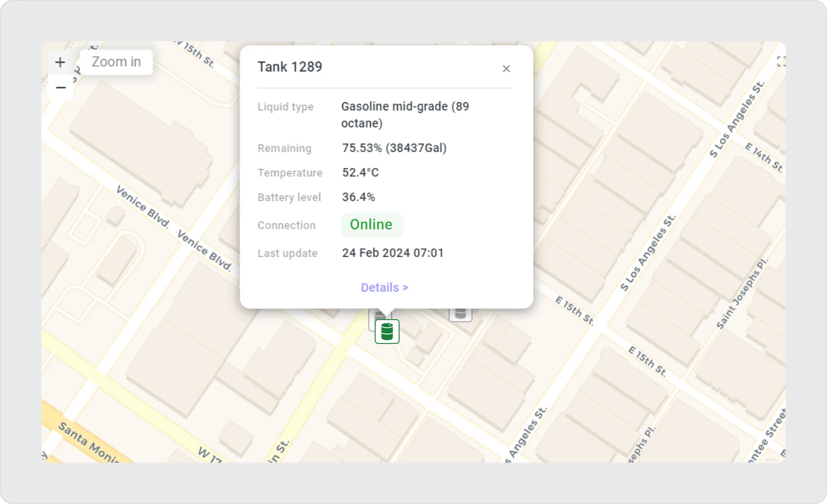Close the Tank 1289 popup
Image resolution: width=827 pixels, height=504 pixels.
506,69
